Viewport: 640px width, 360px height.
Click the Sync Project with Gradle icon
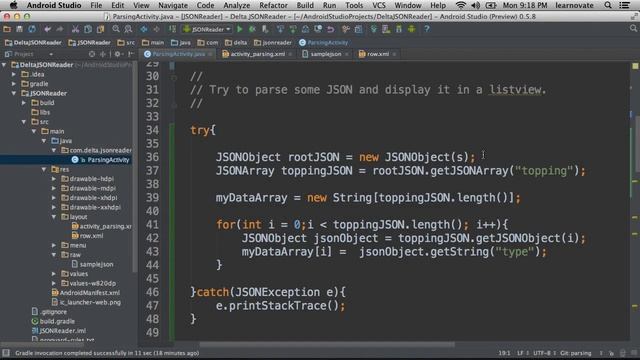pos(373,29)
